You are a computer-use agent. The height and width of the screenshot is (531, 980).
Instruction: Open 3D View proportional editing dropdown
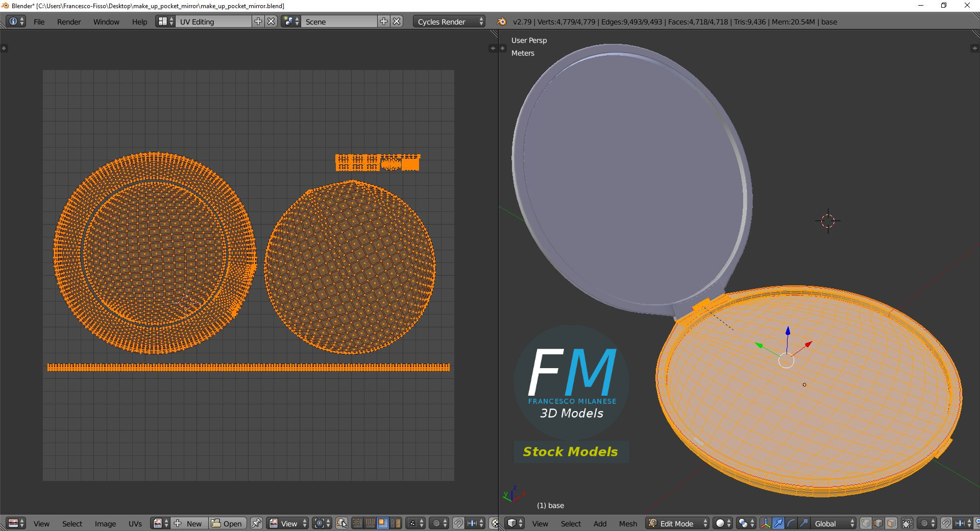point(927,523)
